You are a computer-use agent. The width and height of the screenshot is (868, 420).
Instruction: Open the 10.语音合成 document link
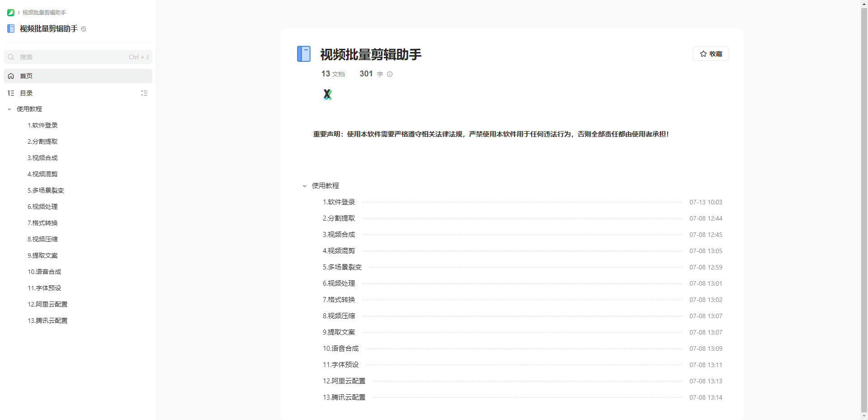click(340, 348)
